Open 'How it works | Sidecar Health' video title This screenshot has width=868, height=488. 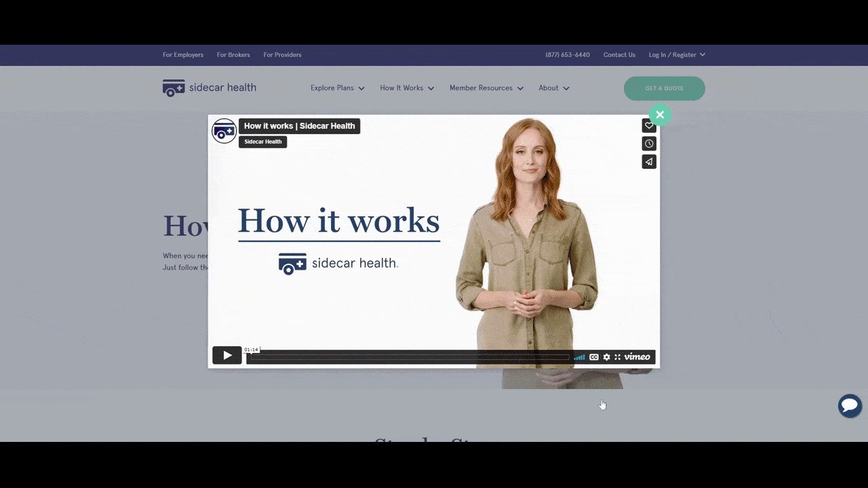click(x=299, y=126)
